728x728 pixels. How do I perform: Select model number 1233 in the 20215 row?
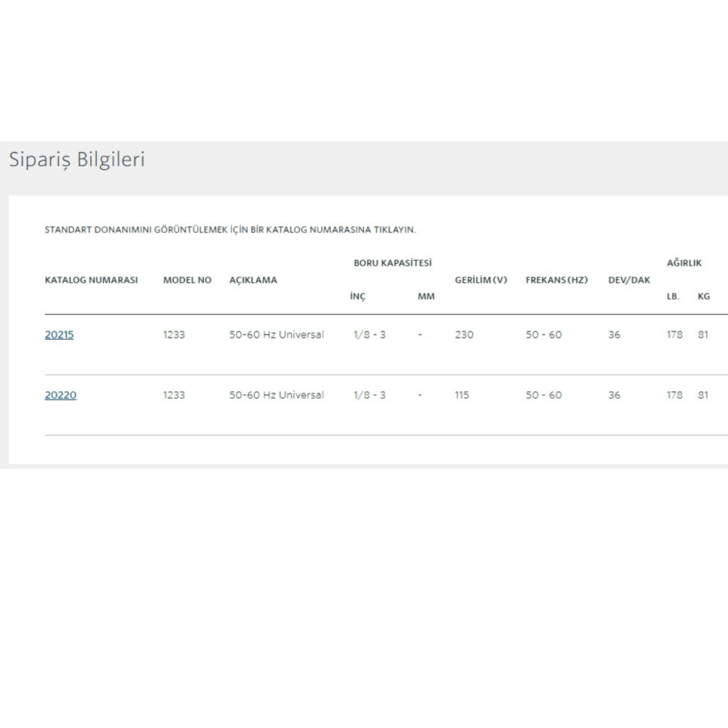(174, 334)
